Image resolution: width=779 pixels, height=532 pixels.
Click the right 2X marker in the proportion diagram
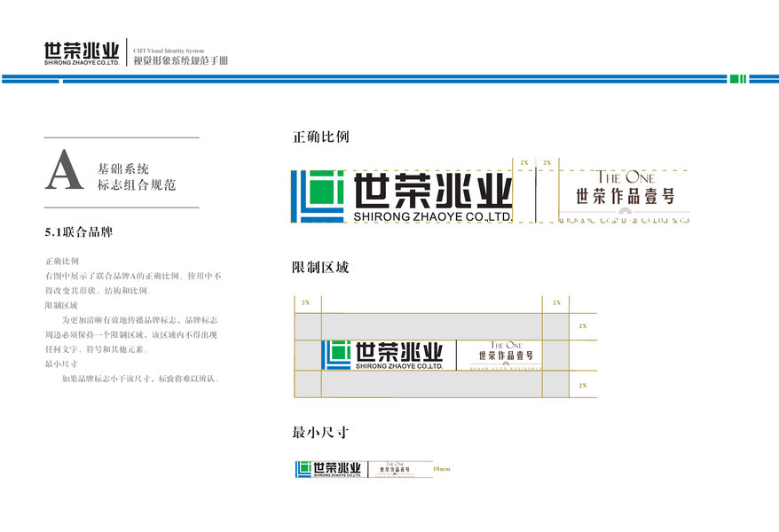(x=547, y=163)
